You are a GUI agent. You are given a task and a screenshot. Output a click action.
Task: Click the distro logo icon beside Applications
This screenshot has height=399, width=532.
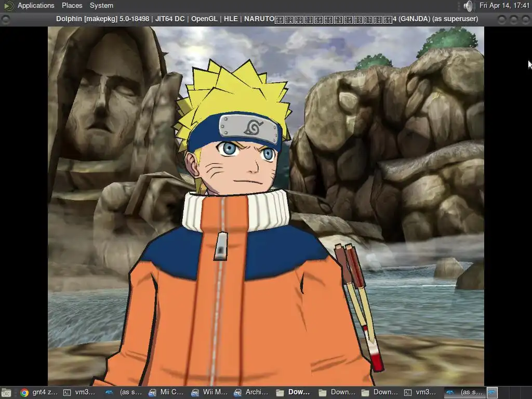[8, 5]
